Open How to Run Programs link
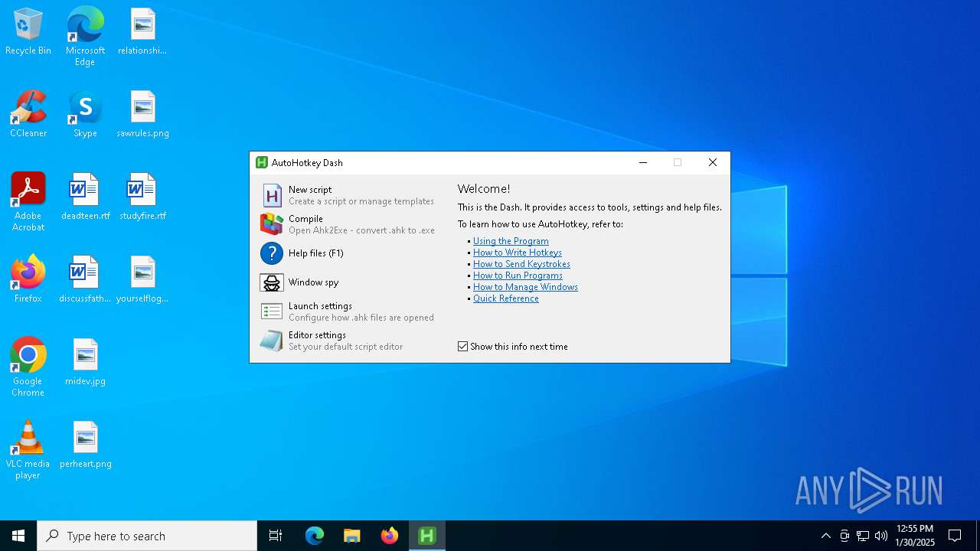This screenshot has height=551, width=980. [518, 275]
